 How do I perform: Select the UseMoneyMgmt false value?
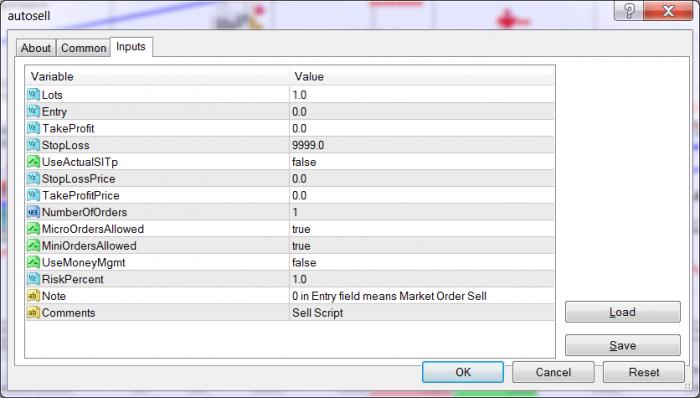[x=304, y=262]
